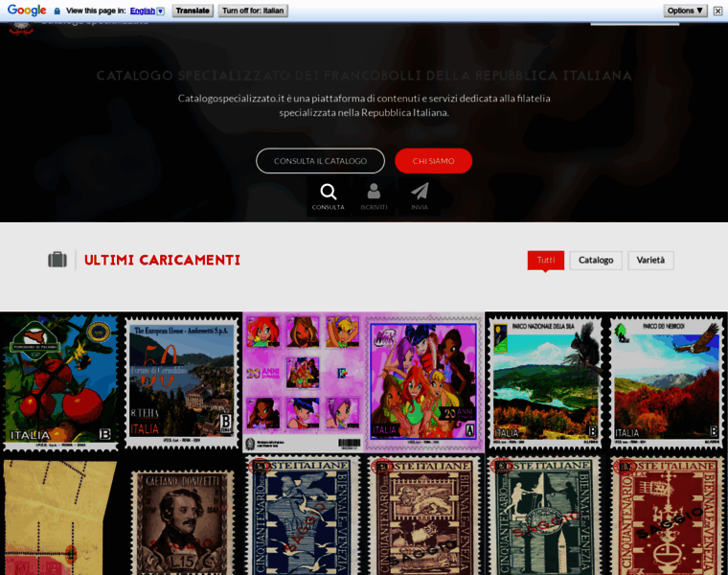Screen dimensions: 728x575
Task: Open the pink Winx 20 Anni minisheet
Action: tap(304, 381)
